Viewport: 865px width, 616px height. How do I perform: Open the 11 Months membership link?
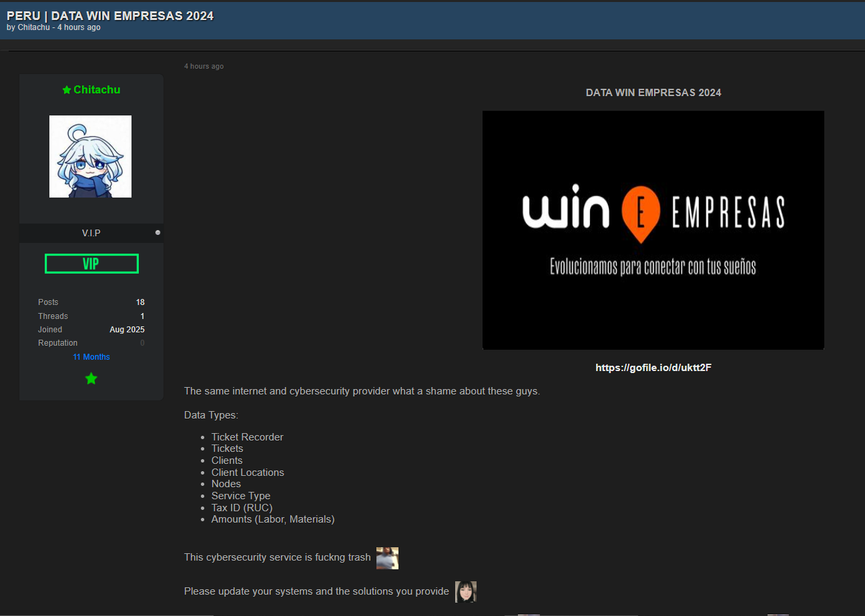click(x=91, y=357)
